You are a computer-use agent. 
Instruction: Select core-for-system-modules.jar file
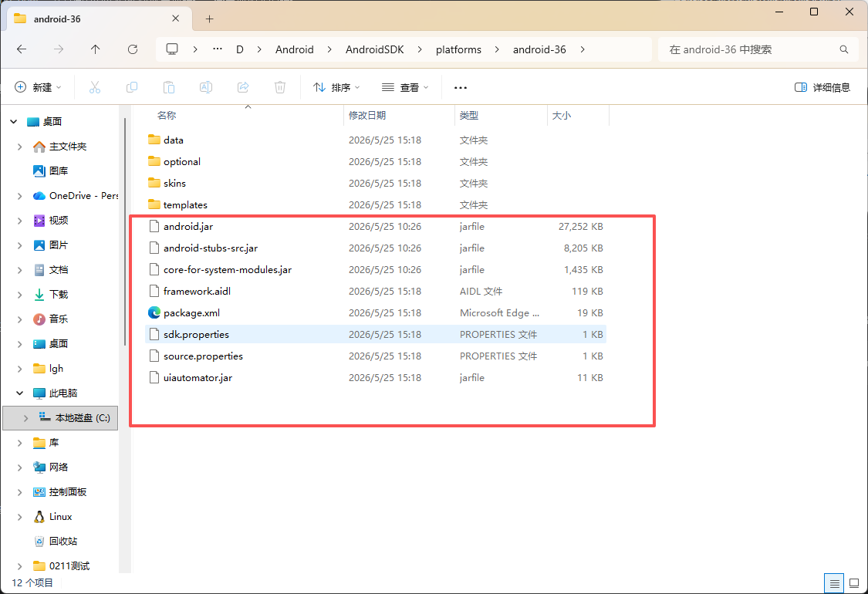[375, 269]
